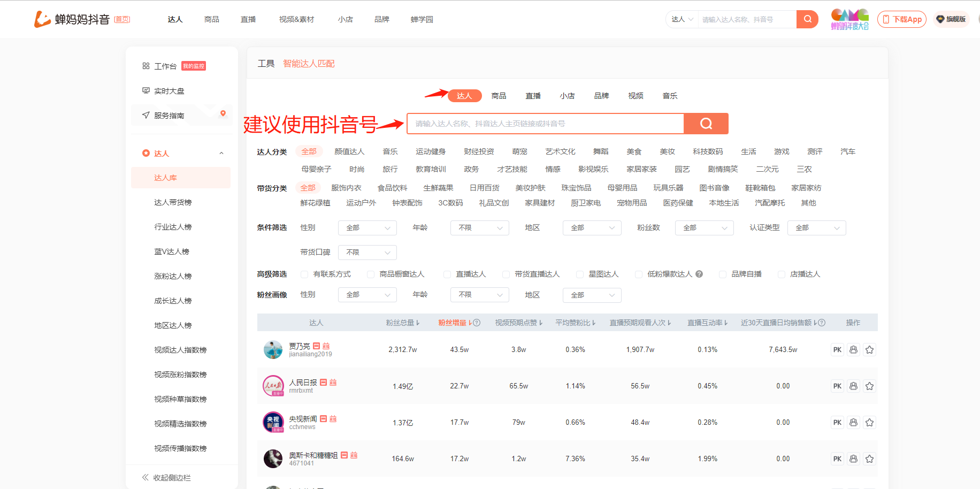
Task: Switch to the 品牌 search tab
Action: 601,96
